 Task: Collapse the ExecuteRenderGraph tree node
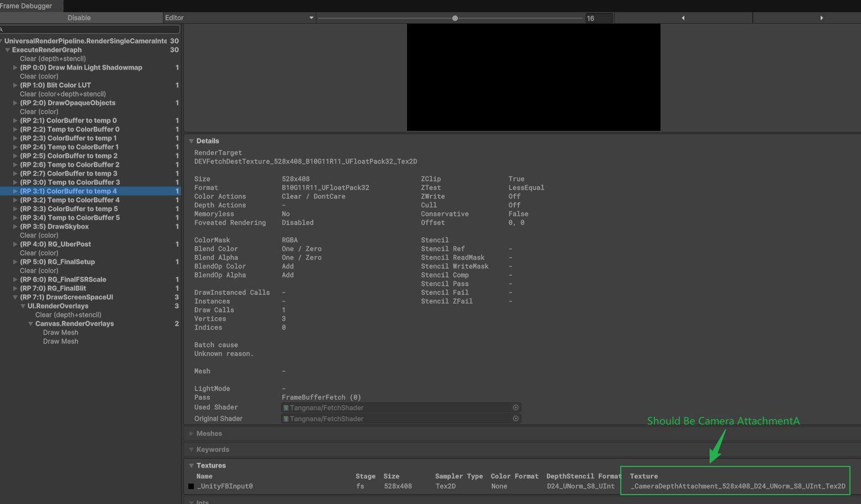(8, 50)
